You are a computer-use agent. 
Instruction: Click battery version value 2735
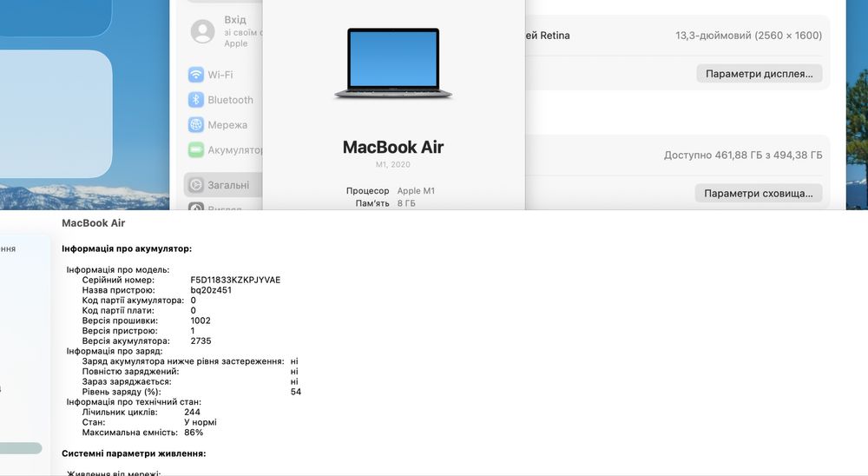pyautogui.click(x=201, y=340)
